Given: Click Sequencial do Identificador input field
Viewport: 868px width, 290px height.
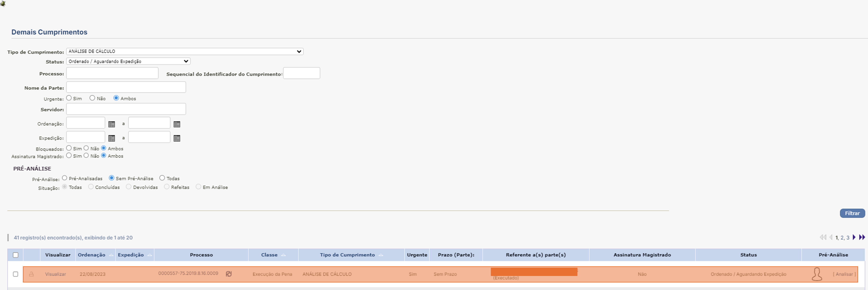Looking at the screenshot, I should click(302, 73).
